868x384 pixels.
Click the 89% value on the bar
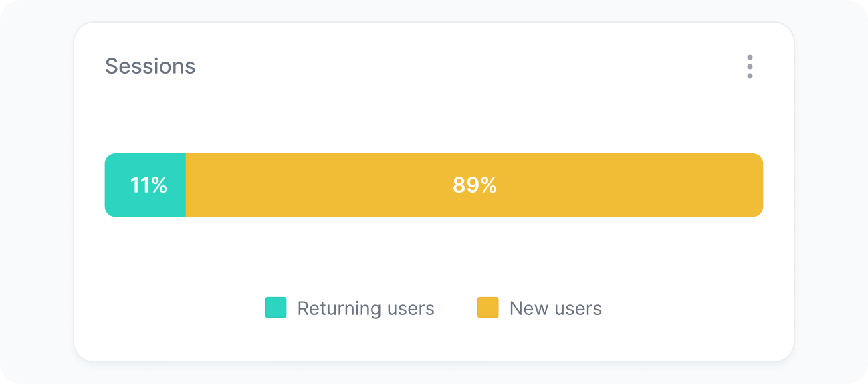(x=474, y=185)
